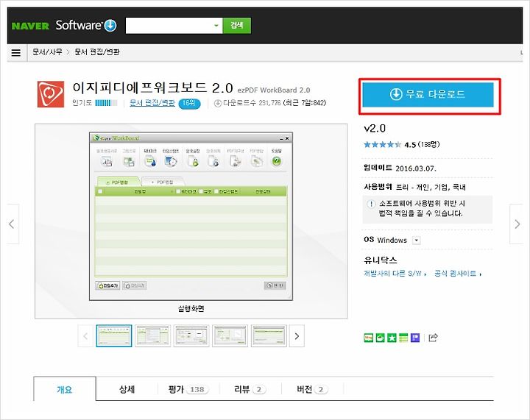Expand the OS Windows dropdown

(x=417, y=241)
